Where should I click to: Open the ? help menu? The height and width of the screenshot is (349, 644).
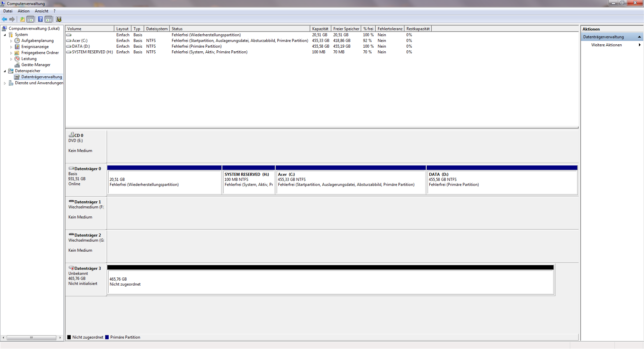pos(54,11)
